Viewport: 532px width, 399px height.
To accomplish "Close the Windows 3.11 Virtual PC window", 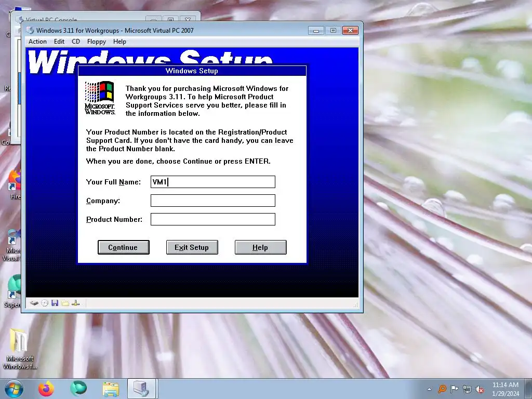I will click(351, 31).
